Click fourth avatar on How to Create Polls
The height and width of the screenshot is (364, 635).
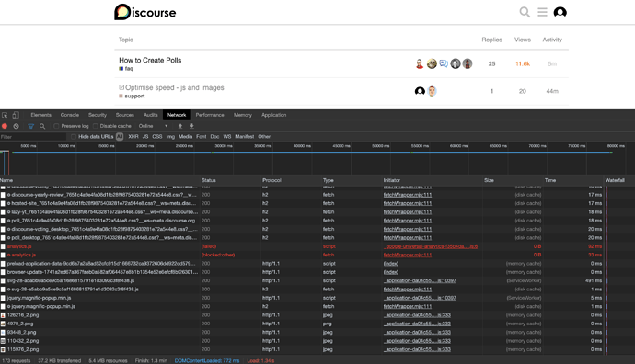pyautogui.click(x=456, y=64)
